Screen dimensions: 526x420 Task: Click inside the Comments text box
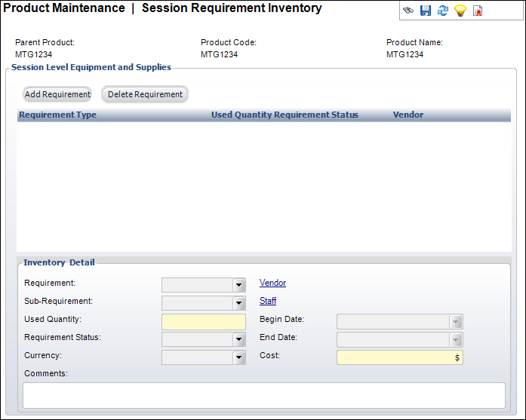pyautogui.click(x=263, y=394)
